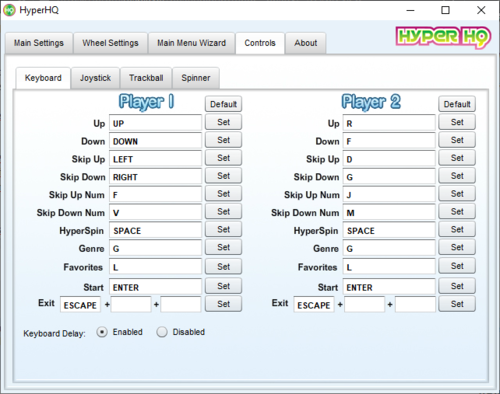Image resolution: width=500 pixels, height=394 pixels.
Task: Set the Player 1 Favorites key
Action: tap(223, 266)
